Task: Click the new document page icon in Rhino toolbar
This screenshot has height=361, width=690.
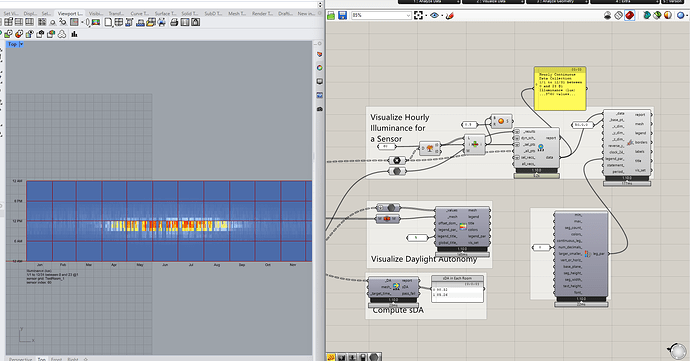Action: click(108, 22)
